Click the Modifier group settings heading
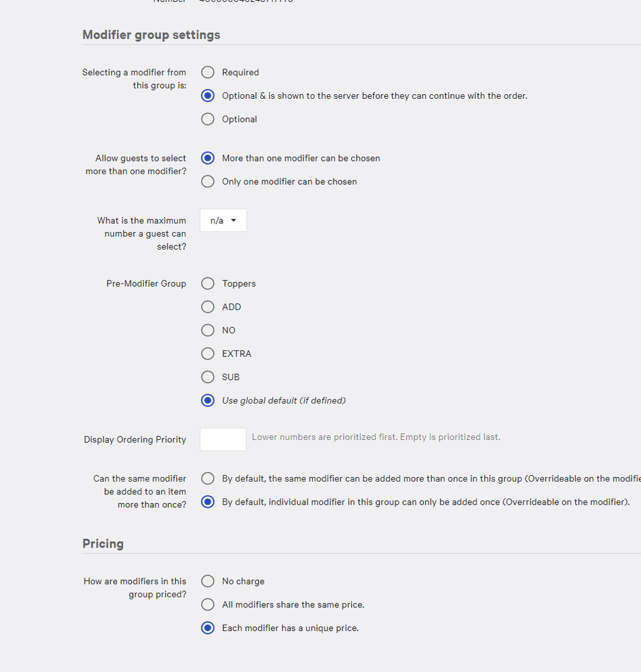This screenshot has width=641, height=672. [x=151, y=35]
